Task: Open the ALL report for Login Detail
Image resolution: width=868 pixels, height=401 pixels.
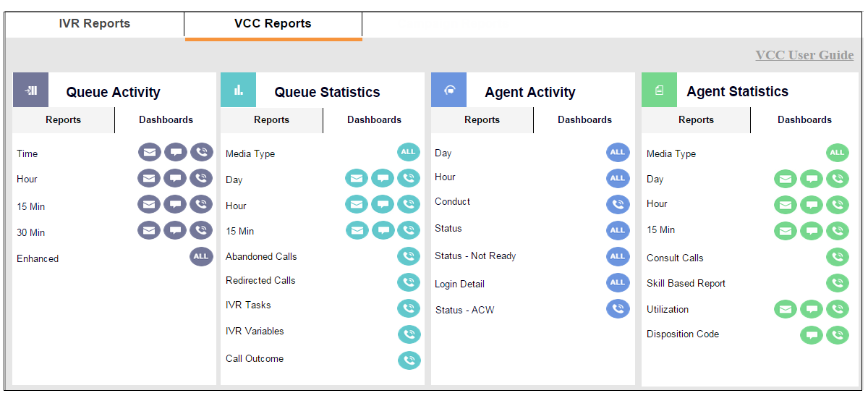Action: click(x=618, y=283)
